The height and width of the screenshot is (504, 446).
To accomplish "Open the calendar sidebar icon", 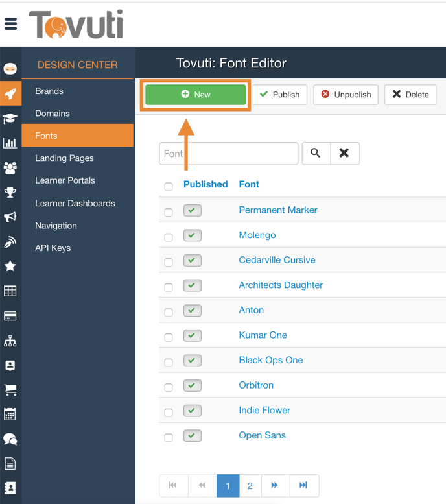I will pyautogui.click(x=10, y=414).
